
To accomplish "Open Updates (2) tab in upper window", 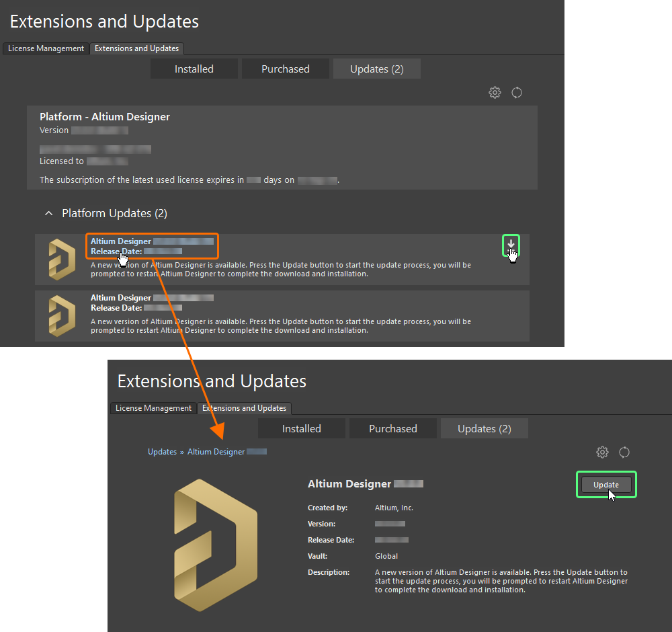I will tap(377, 69).
